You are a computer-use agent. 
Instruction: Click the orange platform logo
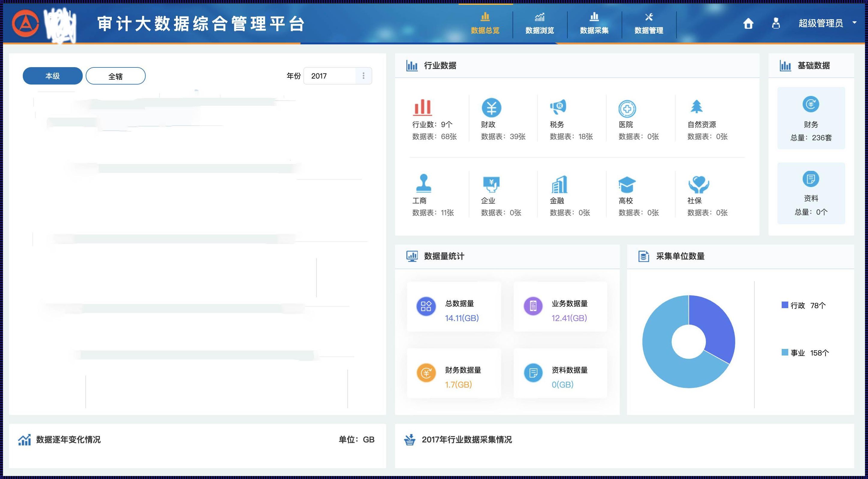25,23
